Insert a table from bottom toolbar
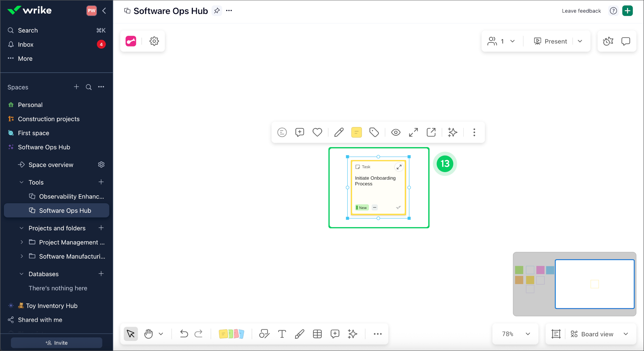The width and height of the screenshot is (644, 351). (317, 334)
